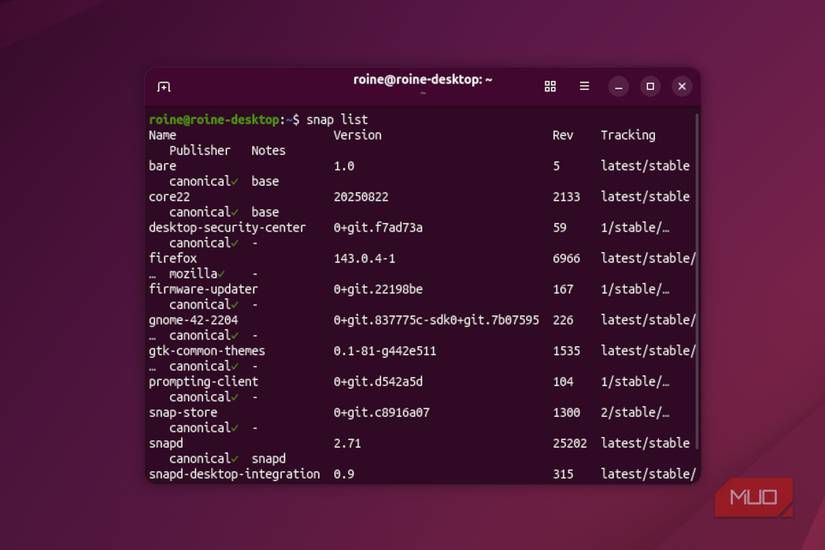The width and height of the screenshot is (825, 550).
Task: Click revision number 25202
Action: [x=569, y=443]
